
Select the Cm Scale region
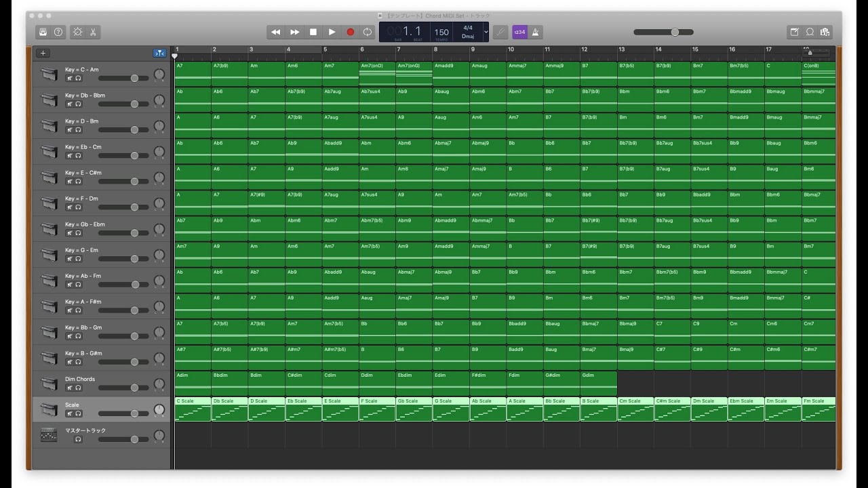pos(635,409)
